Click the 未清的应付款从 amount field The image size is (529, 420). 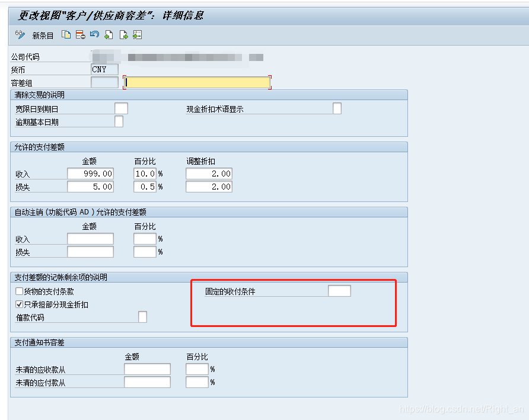(148, 382)
